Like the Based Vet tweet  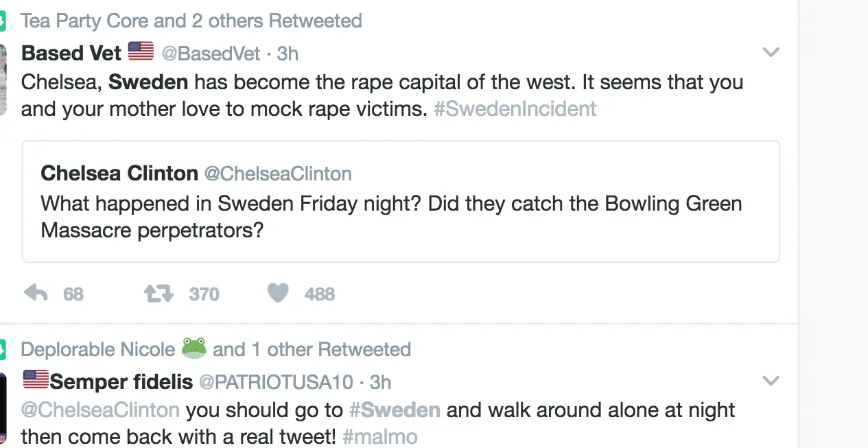pos(278,294)
